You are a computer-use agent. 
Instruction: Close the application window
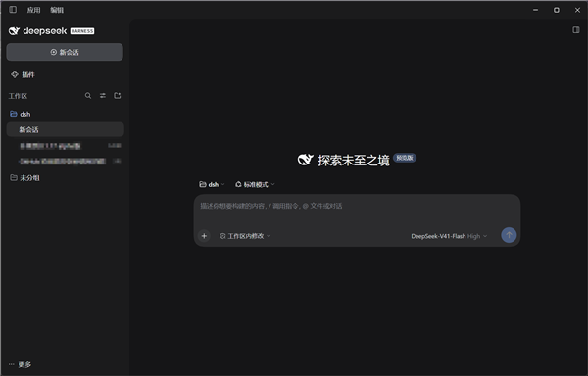[577, 10]
